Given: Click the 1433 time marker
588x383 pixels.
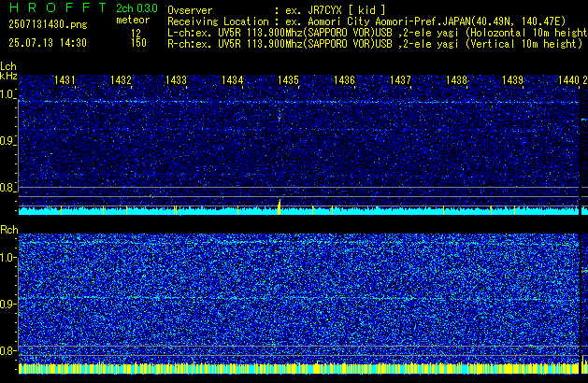Looking at the screenshot, I should click(x=177, y=80).
